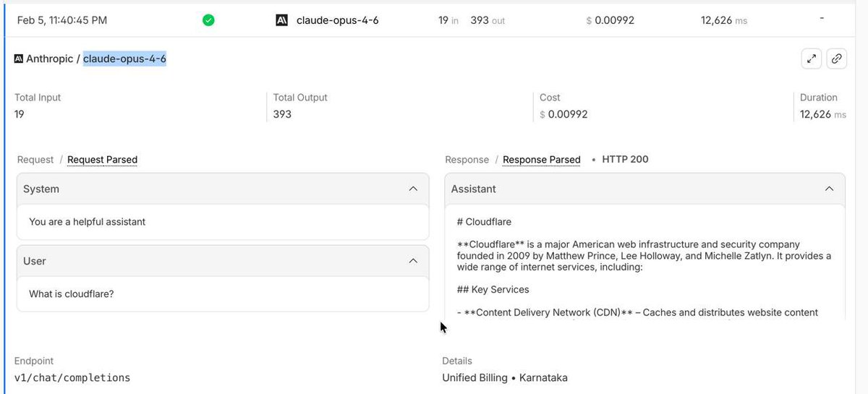Click the Cost value $0.00992 in summary
868x394 pixels.
(563, 114)
